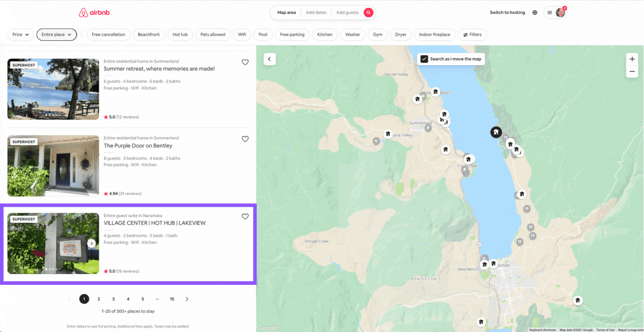The width and height of the screenshot is (644, 332).
Task: Toggle the Free cancellation filter
Action: [108, 35]
